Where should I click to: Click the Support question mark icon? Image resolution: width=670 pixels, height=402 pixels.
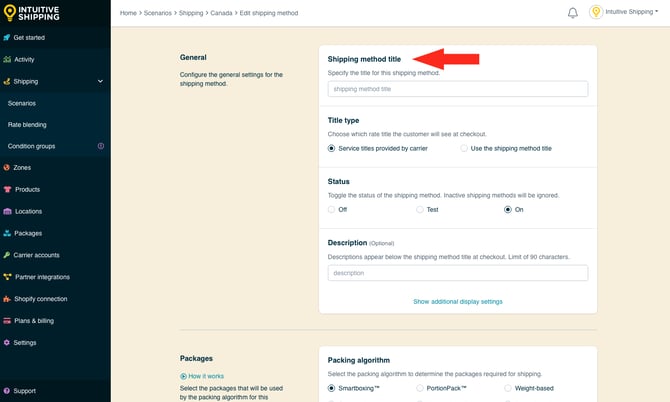click(7, 391)
